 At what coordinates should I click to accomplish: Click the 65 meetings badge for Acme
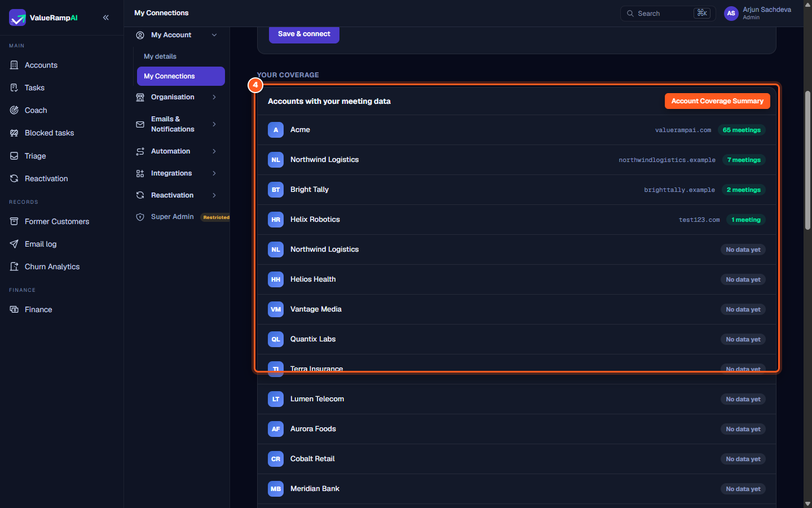pos(742,130)
